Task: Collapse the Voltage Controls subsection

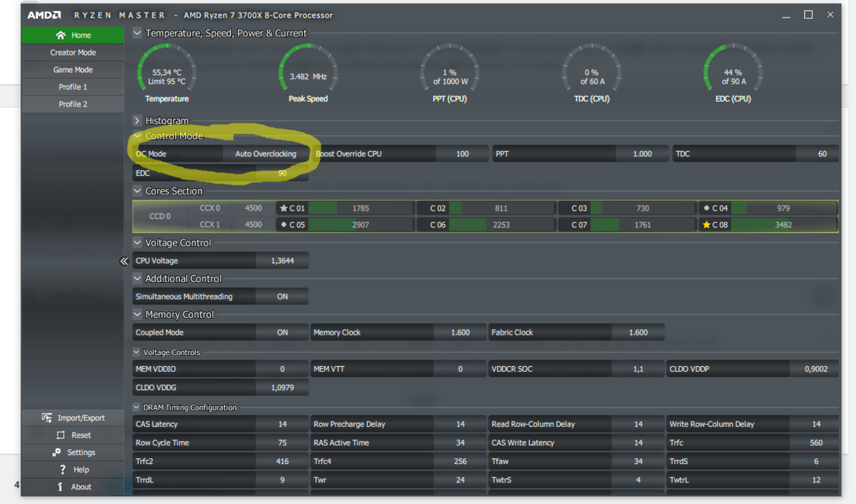Action: click(x=137, y=352)
